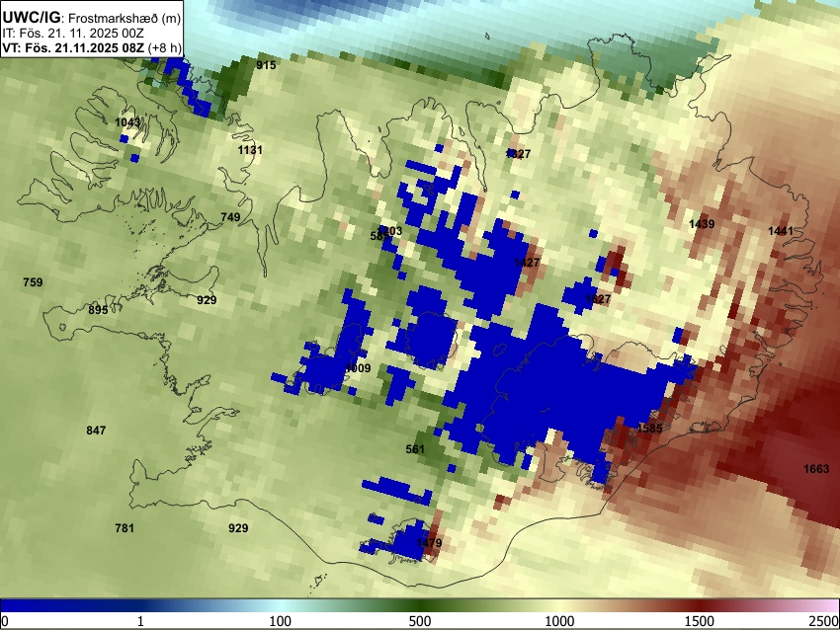Click the legend label 1000
Image resolution: width=840 pixels, height=630 pixels.
click(x=559, y=621)
